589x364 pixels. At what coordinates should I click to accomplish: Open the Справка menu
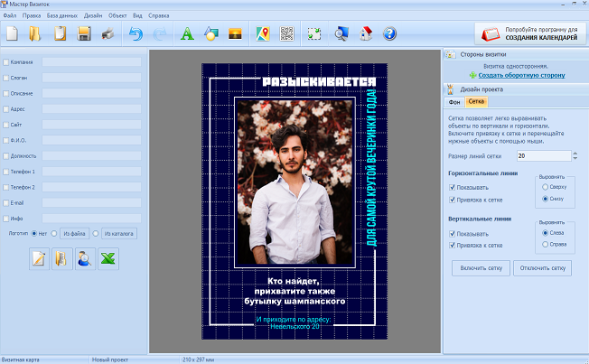pos(158,15)
